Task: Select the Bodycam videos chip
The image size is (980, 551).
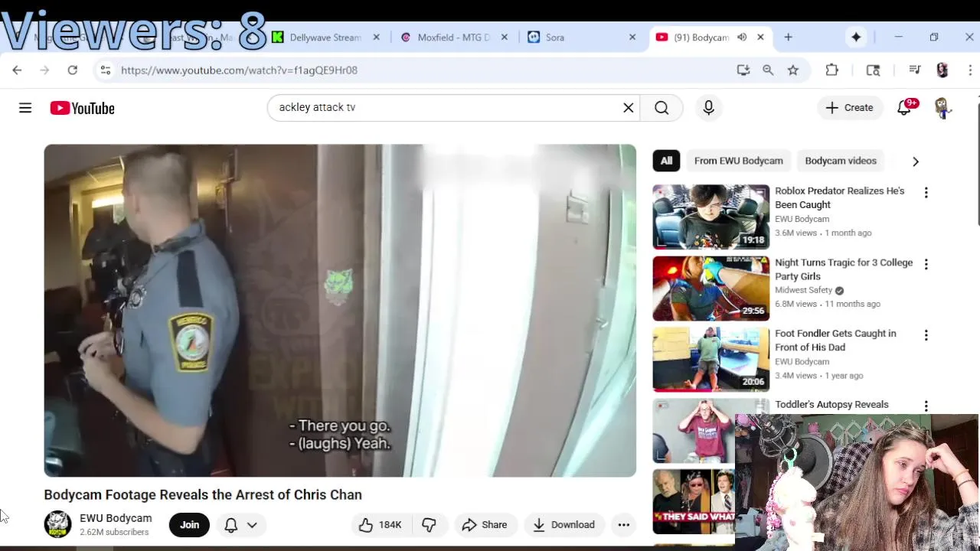Action: coord(841,161)
